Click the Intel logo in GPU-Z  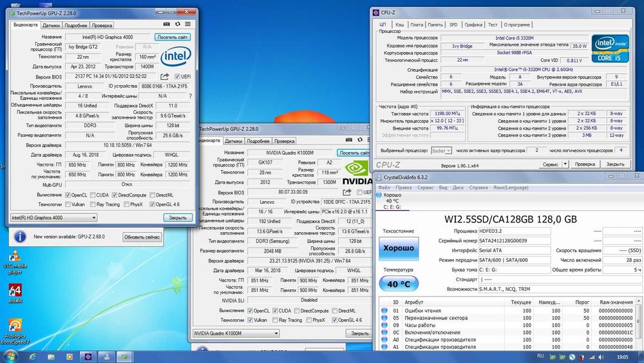(176, 56)
